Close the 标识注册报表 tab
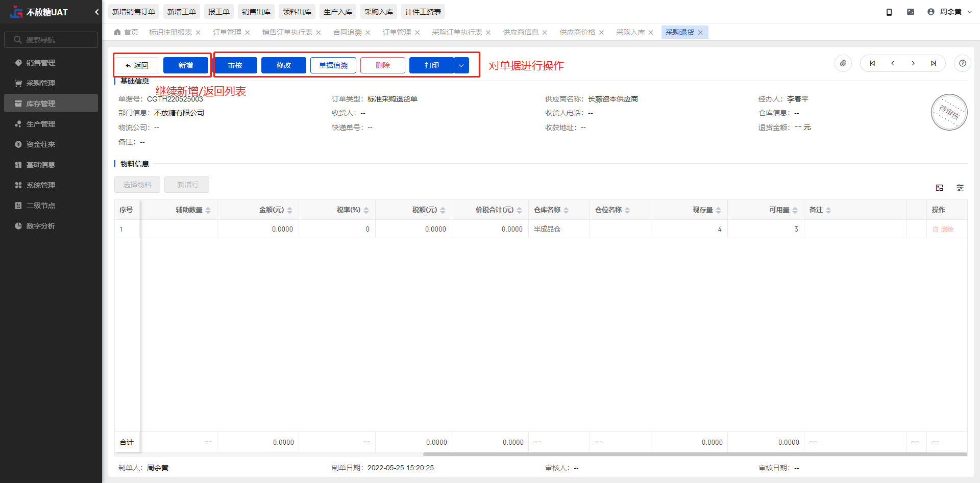 [198, 33]
